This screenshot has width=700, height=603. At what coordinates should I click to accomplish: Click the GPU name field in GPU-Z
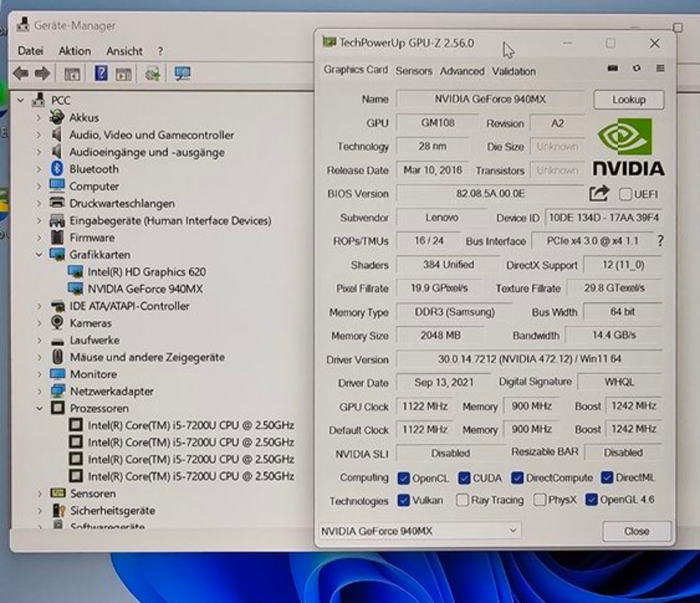tap(490, 99)
